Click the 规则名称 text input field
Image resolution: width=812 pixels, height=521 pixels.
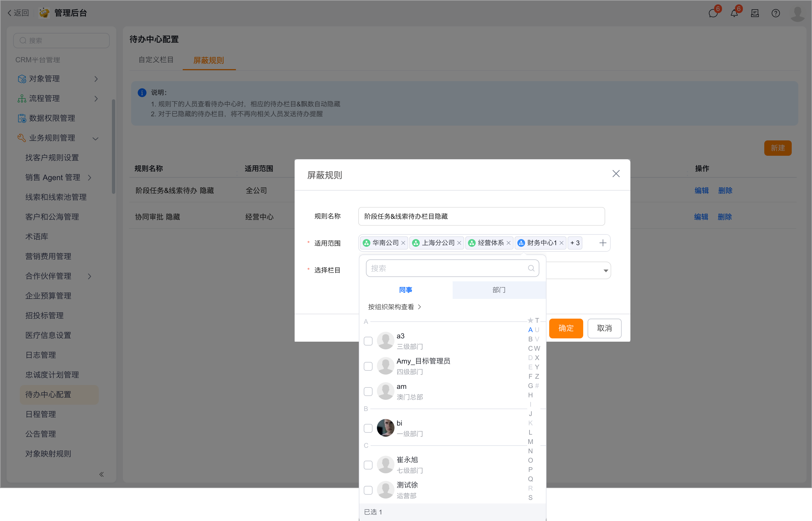(x=481, y=217)
